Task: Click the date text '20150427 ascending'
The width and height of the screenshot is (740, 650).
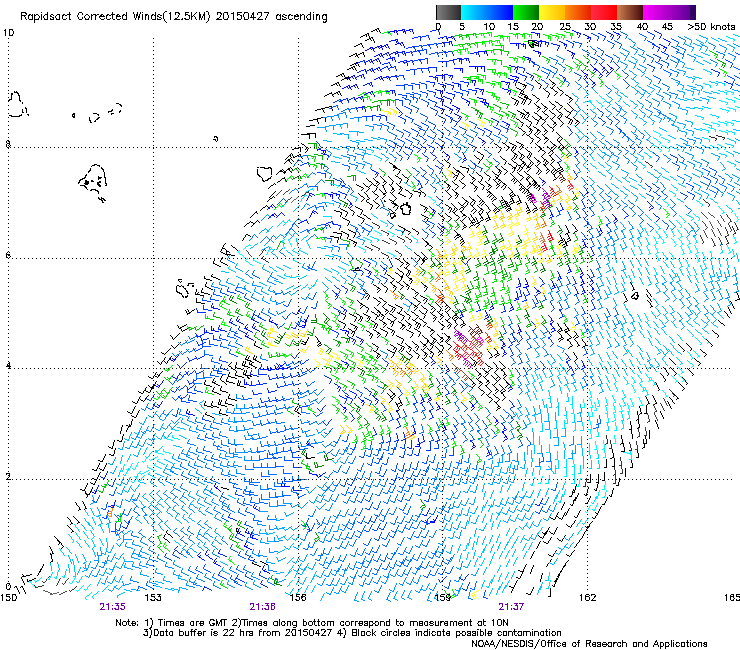Action: (x=271, y=17)
